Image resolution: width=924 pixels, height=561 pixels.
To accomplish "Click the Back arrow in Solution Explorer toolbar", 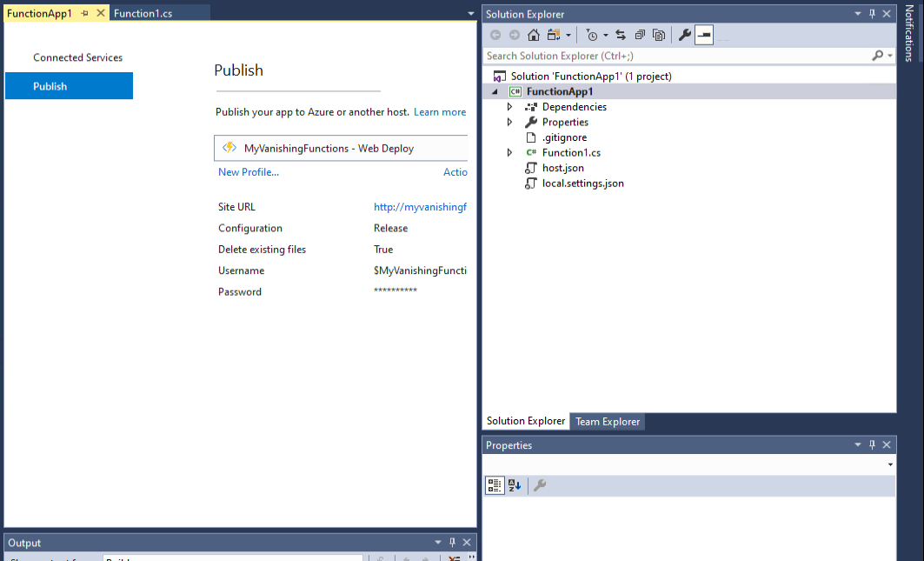I will tap(495, 36).
